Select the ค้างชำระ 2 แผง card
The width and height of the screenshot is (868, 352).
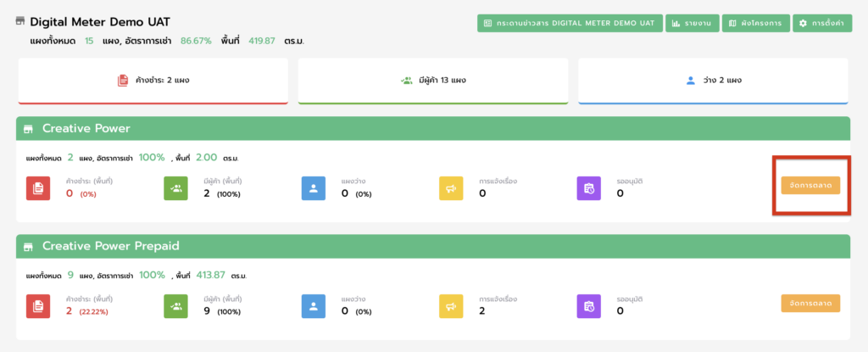point(153,81)
